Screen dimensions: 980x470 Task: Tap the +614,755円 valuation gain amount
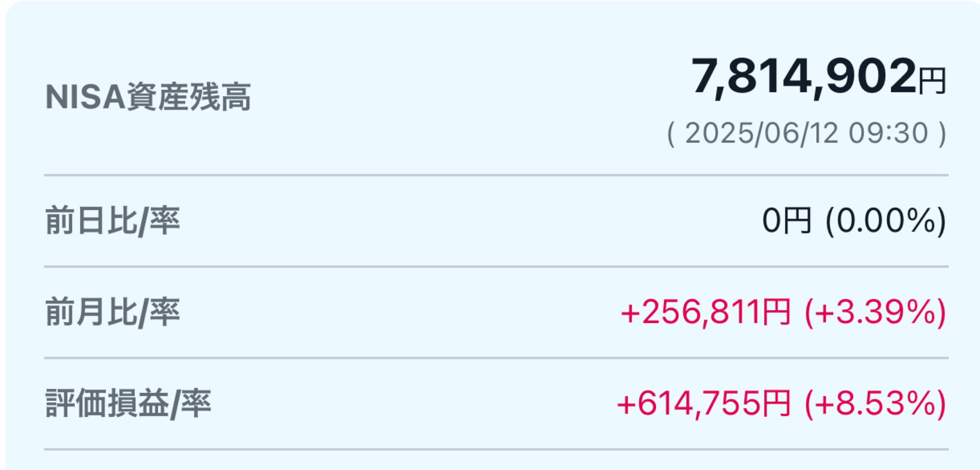(704, 404)
